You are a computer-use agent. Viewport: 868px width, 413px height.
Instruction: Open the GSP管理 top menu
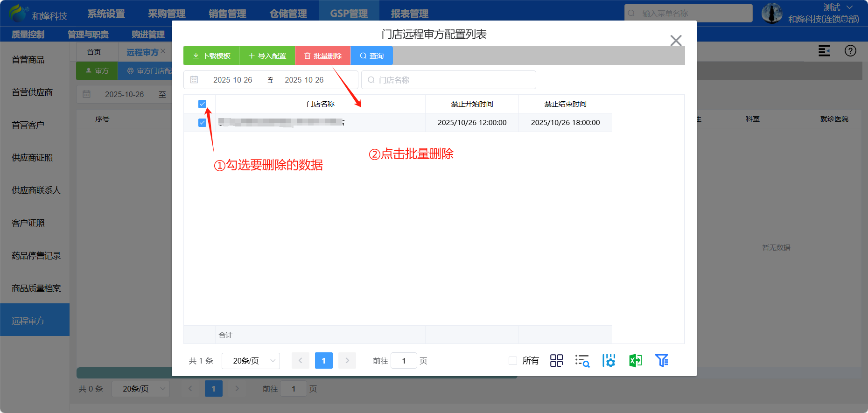349,14
